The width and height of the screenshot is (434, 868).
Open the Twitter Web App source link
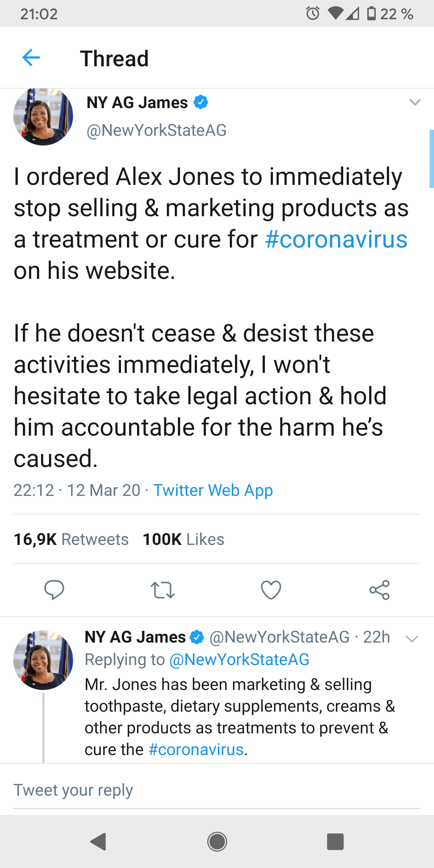pyautogui.click(x=213, y=490)
